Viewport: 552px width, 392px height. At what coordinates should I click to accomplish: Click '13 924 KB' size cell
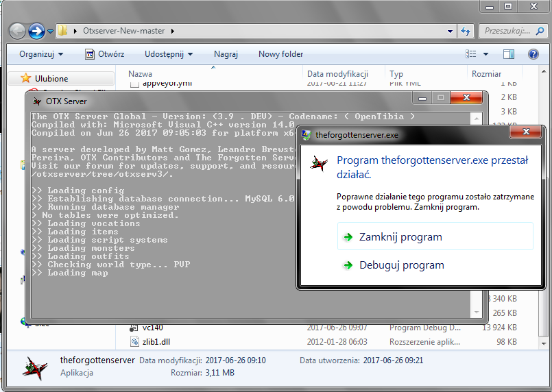500,328
